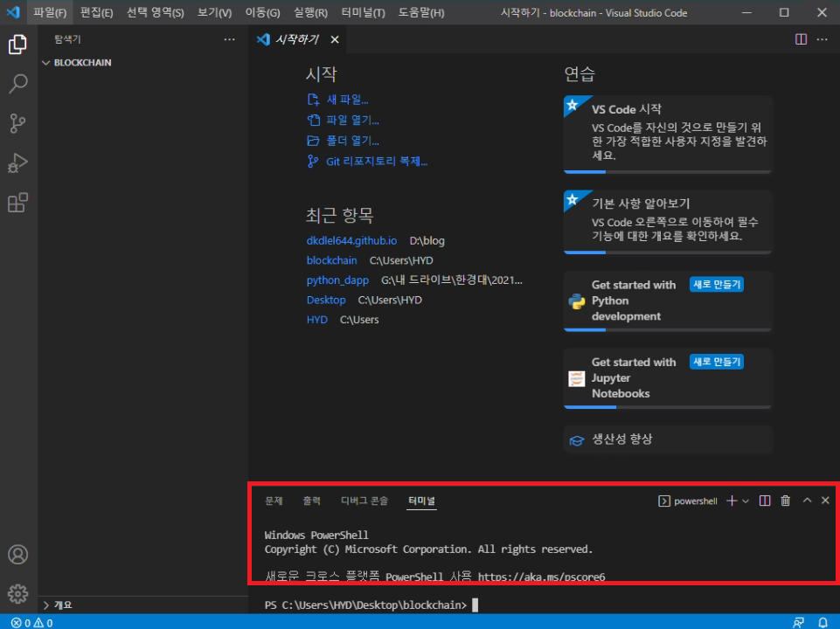
Task: Open the Search view in activity bar
Action: click(17, 84)
